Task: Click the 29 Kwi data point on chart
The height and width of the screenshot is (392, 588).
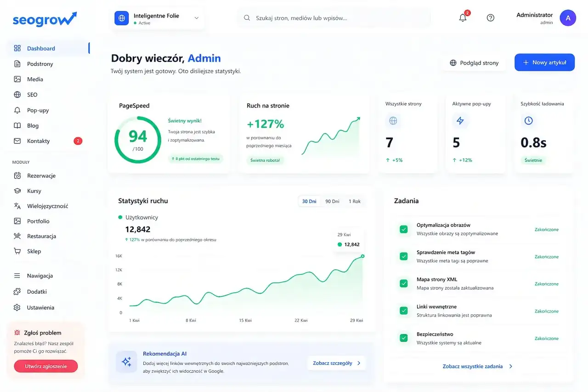Action: coord(362,256)
